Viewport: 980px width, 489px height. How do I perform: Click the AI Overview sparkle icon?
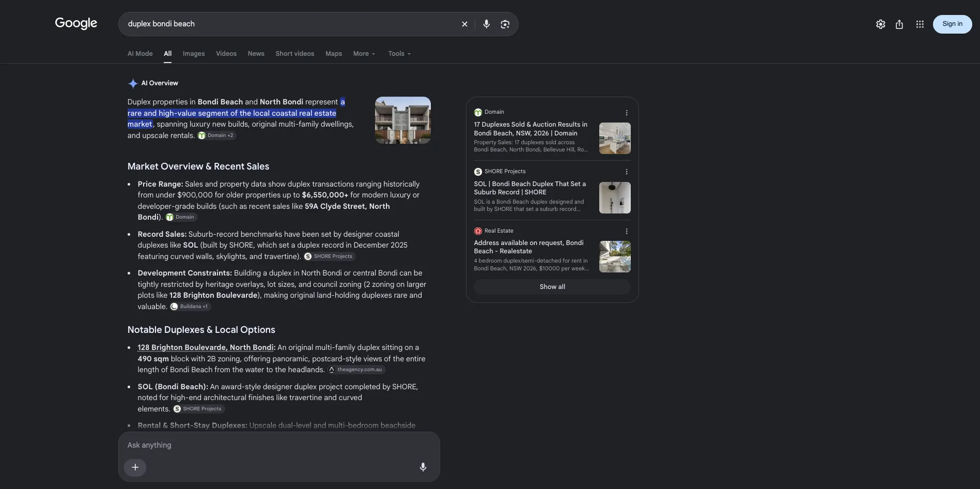point(133,83)
